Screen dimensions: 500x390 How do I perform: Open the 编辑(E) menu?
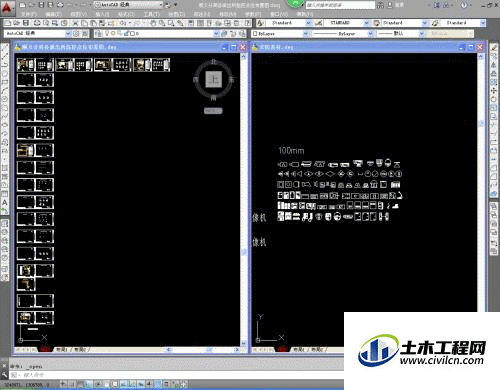pyautogui.click(x=53, y=14)
